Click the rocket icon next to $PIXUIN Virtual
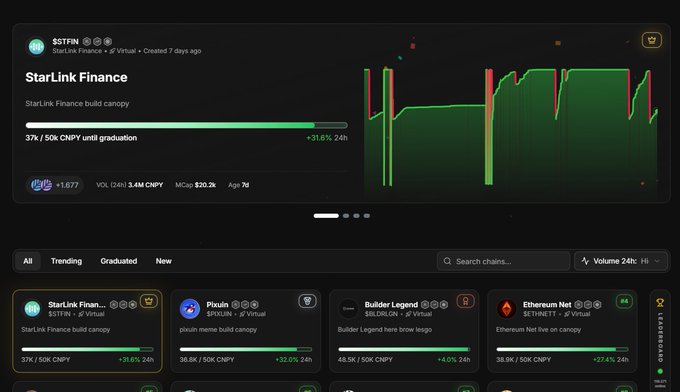680x392 pixels. tap(242, 314)
